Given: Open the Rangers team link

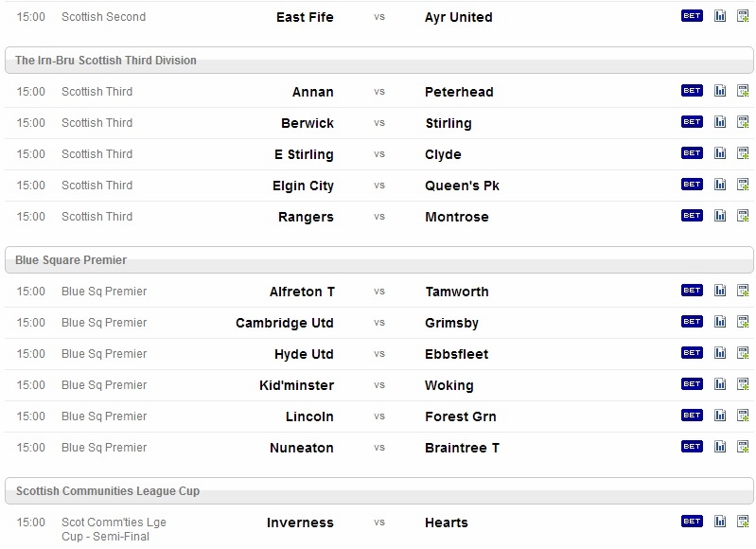Looking at the screenshot, I should click(306, 217).
